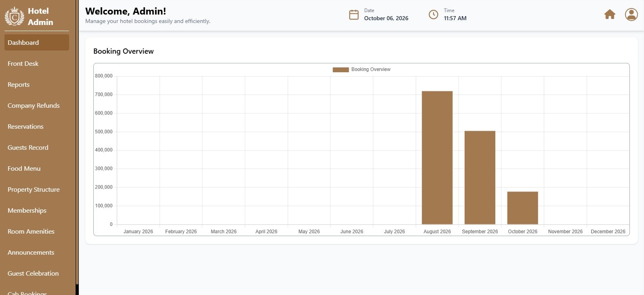644x295 pixels.
Task: Click the November 2026 axis label
Action: click(x=565, y=232)
